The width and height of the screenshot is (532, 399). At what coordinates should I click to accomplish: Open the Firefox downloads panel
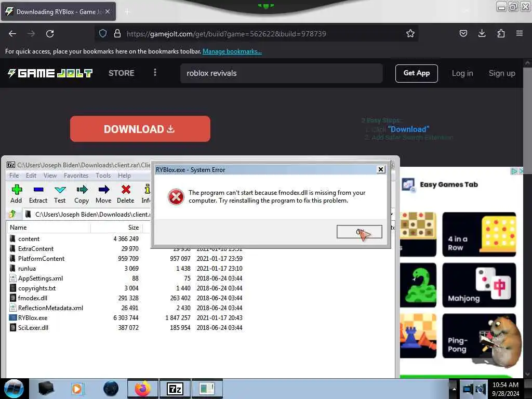(482, 33)
